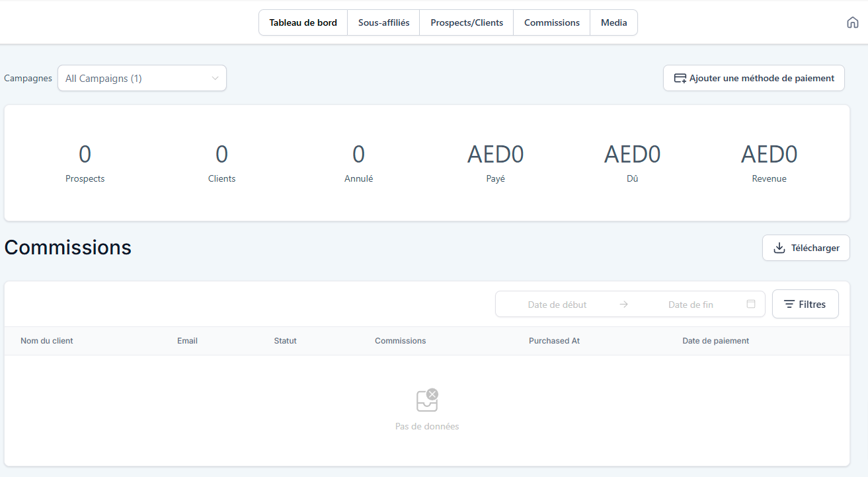
Task: Click the Date de début field
Action: pyautogui.click(x=557, y=305)
